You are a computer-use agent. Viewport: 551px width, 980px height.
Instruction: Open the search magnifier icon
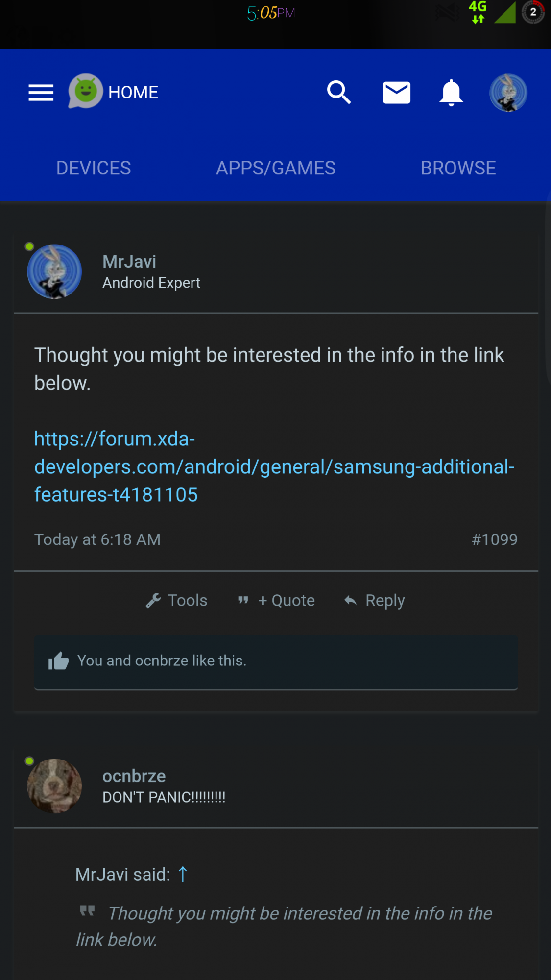pos(339,93)
